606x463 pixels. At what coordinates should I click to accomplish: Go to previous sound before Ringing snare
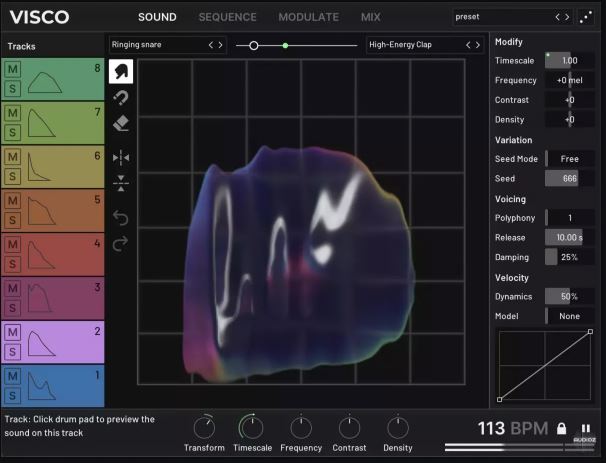coord(211,45)
